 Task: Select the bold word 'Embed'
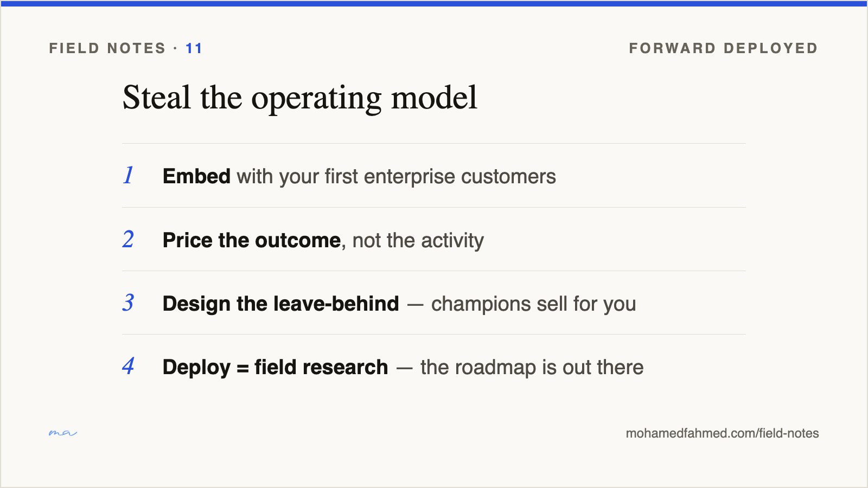[x=196, y=176]
